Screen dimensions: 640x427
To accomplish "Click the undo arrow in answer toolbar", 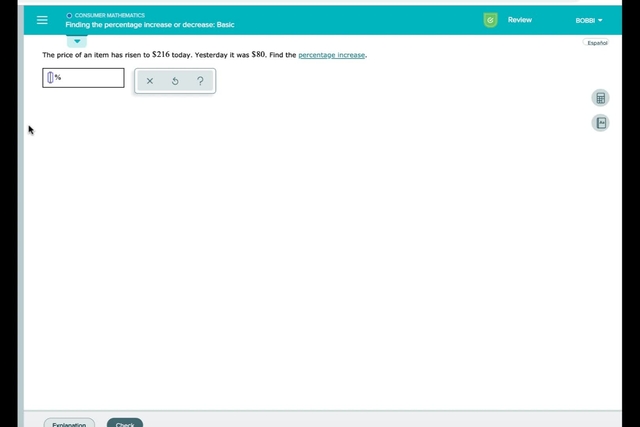I will pyautogui.click(x=175, y=82).
